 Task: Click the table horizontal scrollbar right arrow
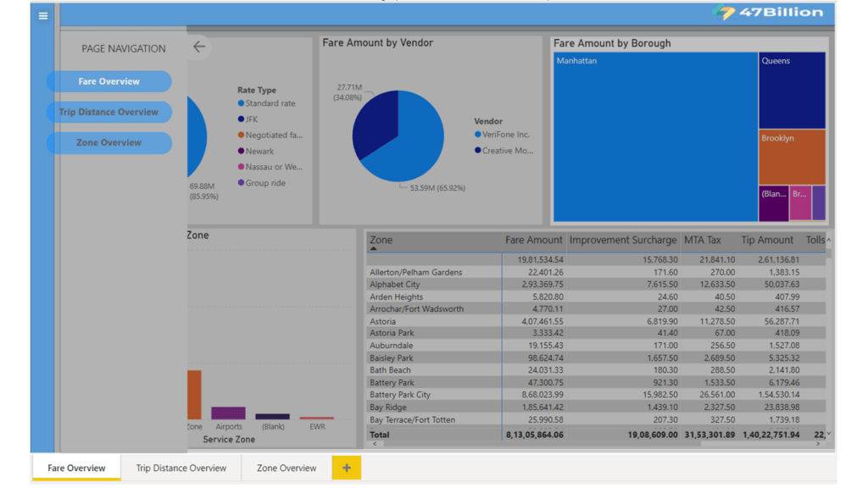click(818, 444)
